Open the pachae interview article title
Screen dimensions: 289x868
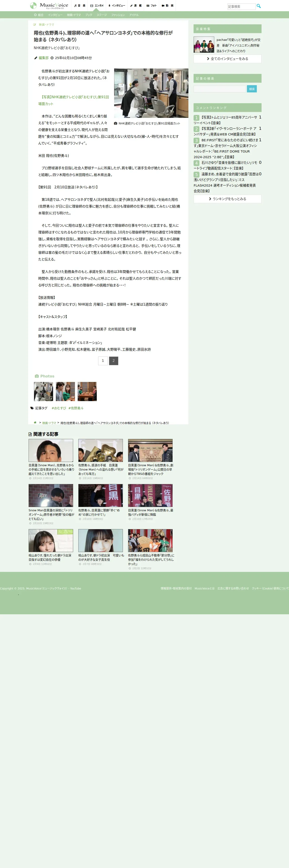(x=238, y=45)
